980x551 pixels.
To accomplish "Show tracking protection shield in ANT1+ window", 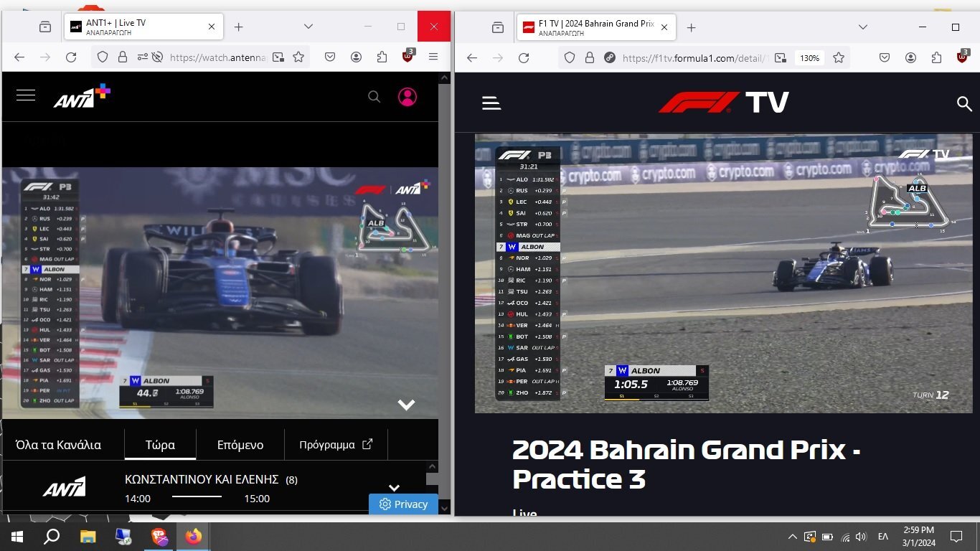I will tap(103, 57).
